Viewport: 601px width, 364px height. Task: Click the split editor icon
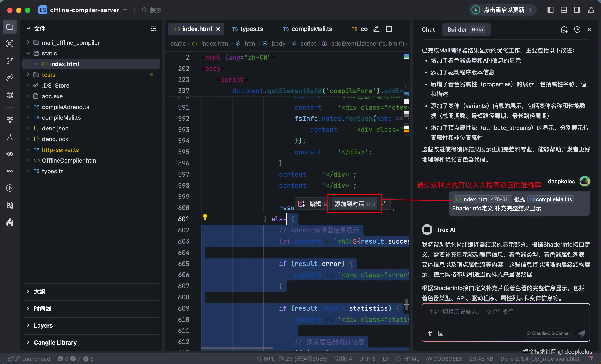(389, 29)
